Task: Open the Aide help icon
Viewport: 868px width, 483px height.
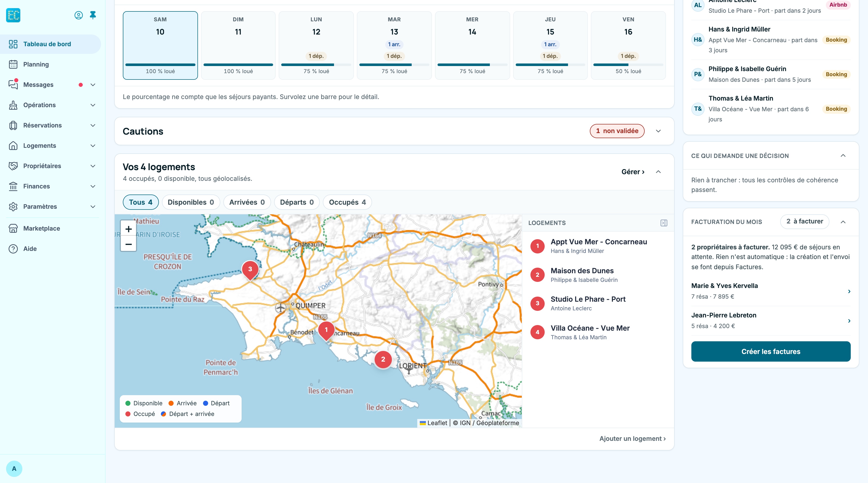Action: [13, 249]
